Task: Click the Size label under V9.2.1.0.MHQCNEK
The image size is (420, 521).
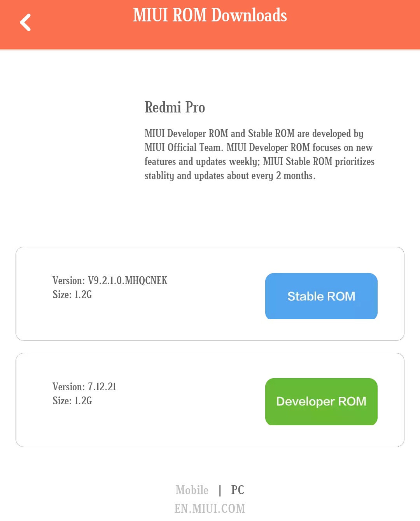Action: tap(72, 295)
